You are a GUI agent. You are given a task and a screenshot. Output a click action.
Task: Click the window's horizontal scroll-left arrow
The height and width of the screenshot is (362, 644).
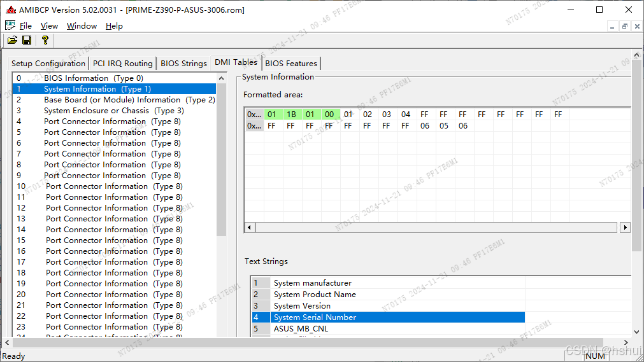[x=7, y=342]
